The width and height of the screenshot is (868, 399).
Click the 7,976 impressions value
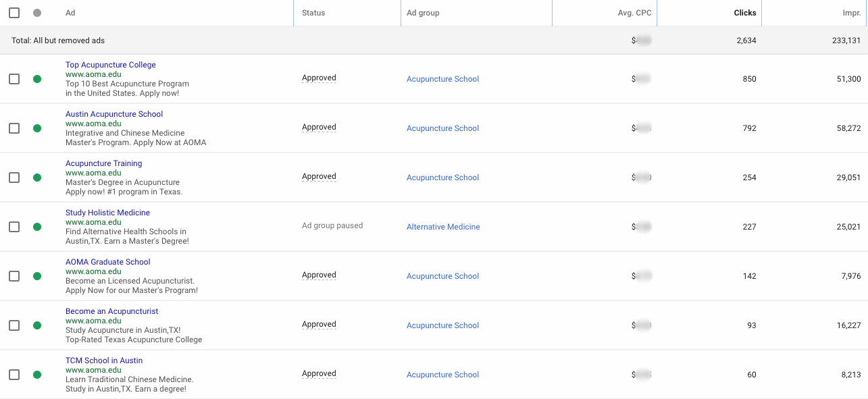tap(851, 276)
